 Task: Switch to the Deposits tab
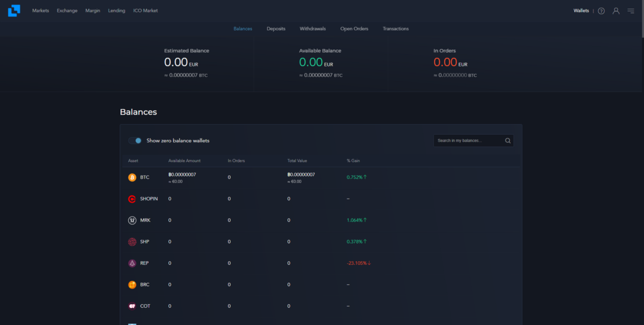pyautogui.click(x=276, y=28)
